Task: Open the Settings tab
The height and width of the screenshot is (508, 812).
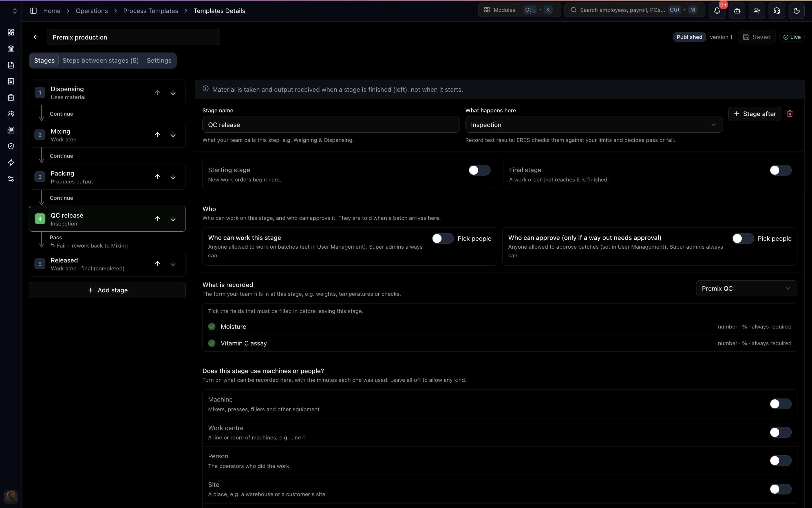Action: tap(159, 60)
